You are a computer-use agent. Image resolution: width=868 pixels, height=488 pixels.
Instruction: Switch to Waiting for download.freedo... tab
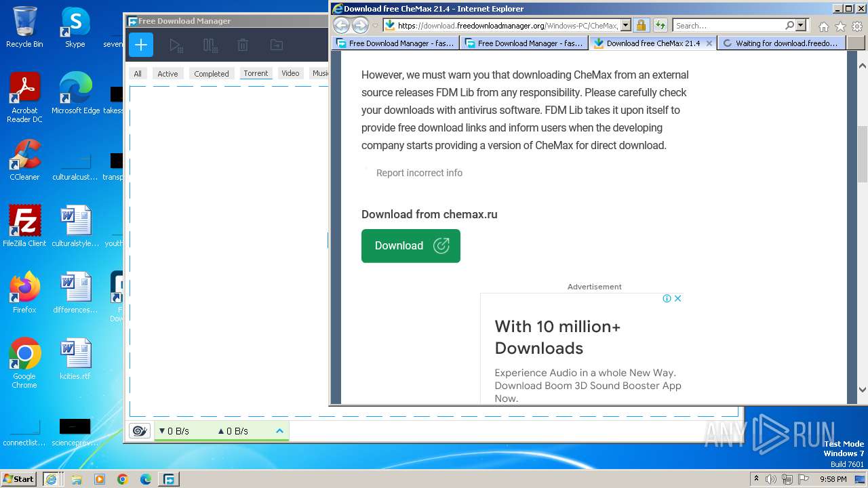tap(781, 43)
